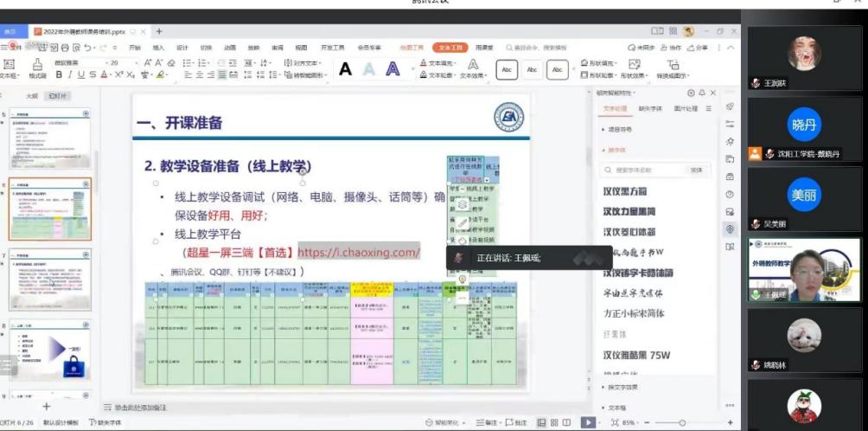Choose the 方正小标宋简体 font
Screen dimensions: 868x431
tap(634, 313)
